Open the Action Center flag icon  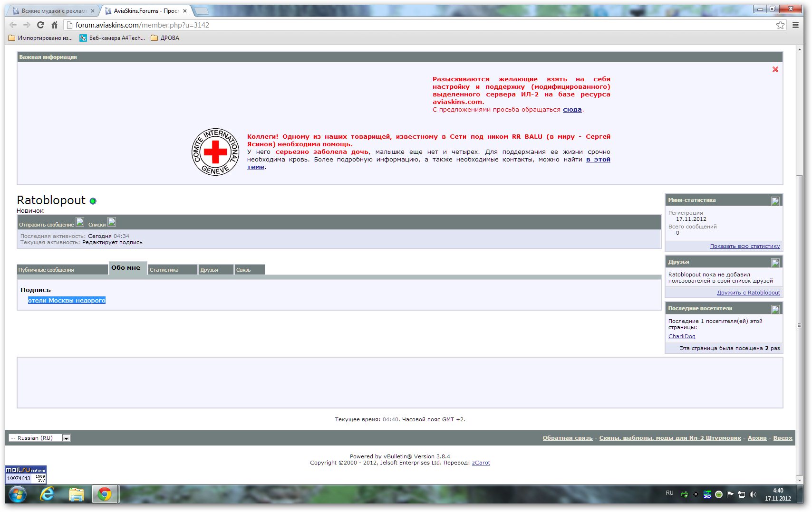coord(730,494)
